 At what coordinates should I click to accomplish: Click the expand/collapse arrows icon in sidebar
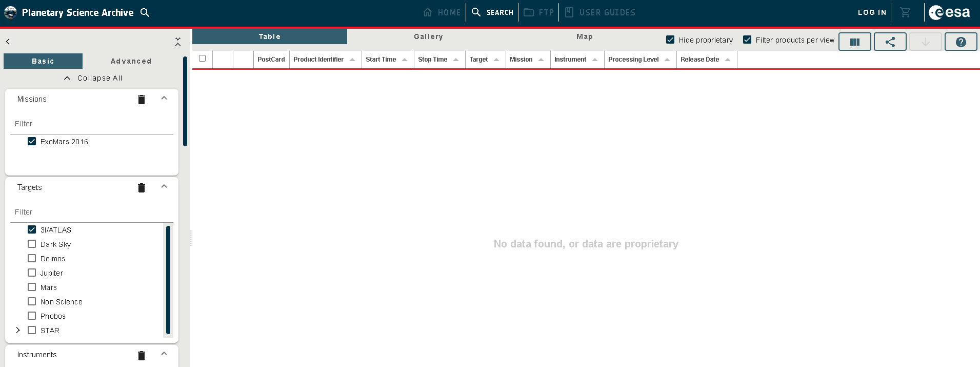click(178, 42)
